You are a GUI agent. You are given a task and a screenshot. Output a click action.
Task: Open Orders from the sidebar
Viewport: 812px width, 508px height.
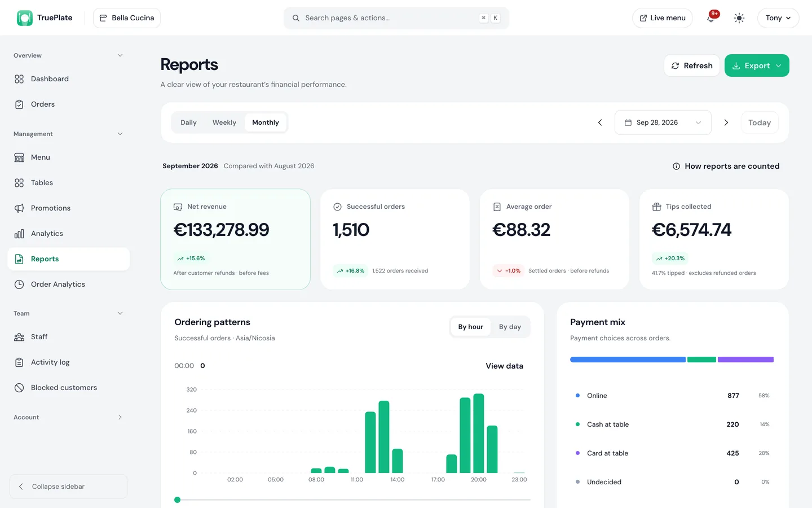(68, 104)
